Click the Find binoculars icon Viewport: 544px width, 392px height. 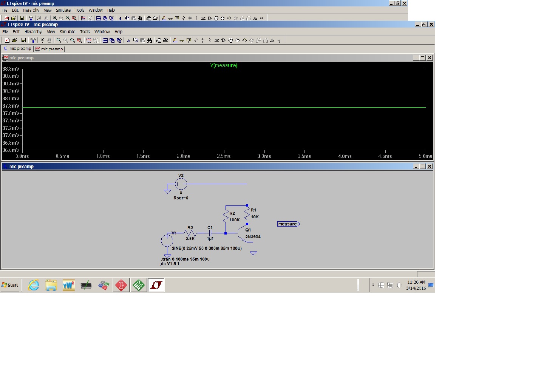click(x=150, y=40)
